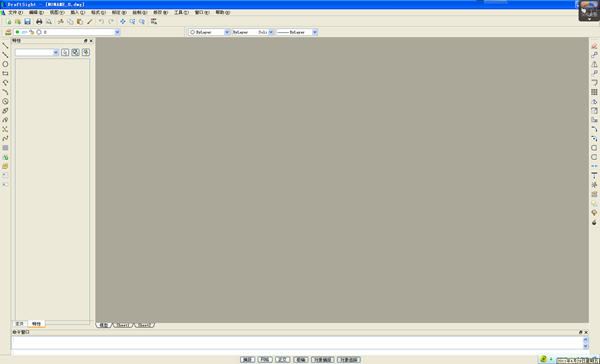Open the ByLayer Solid line style dropdown
Image resolution: width=600 pixels, height=364 pixels.
253,33
